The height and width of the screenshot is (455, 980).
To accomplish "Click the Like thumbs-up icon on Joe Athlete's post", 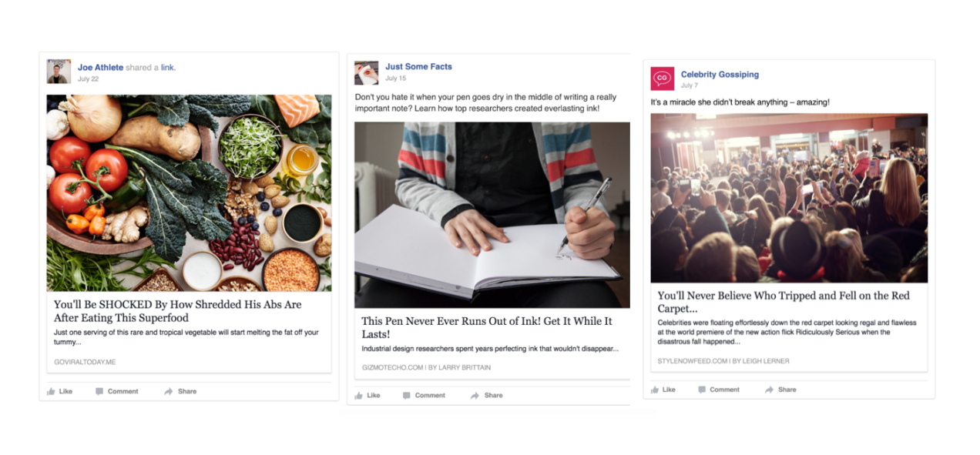I will (x=51, y=391).
